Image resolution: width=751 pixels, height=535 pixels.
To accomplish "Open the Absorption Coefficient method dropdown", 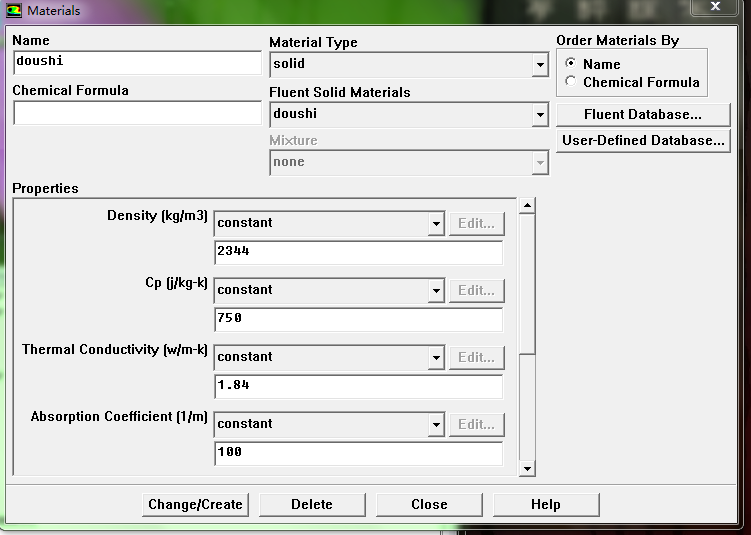I will click(x=436, y=425).
